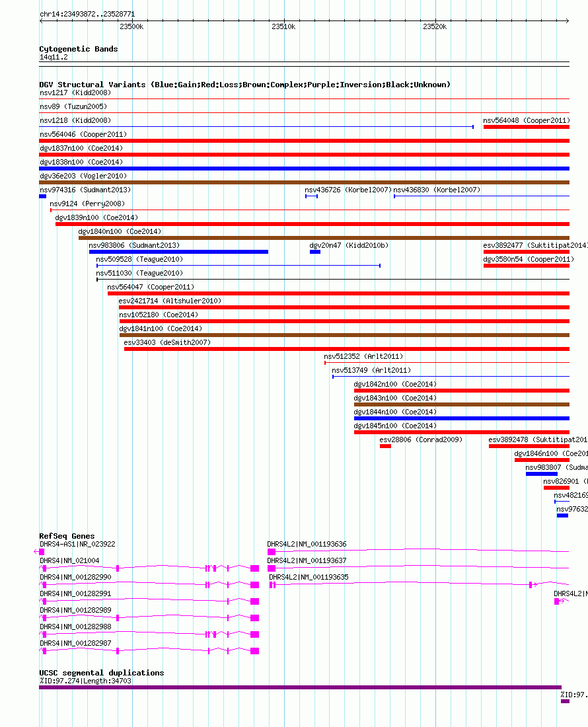Click the dgv1839n100 (Coe2014) label
Viewport: 588px width, 727px height.
point(96,218)
